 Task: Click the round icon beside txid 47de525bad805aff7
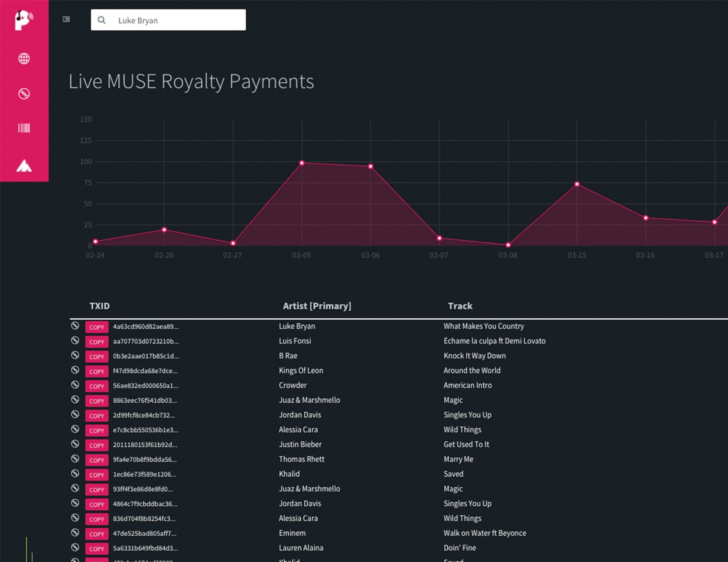pos(75,532)
